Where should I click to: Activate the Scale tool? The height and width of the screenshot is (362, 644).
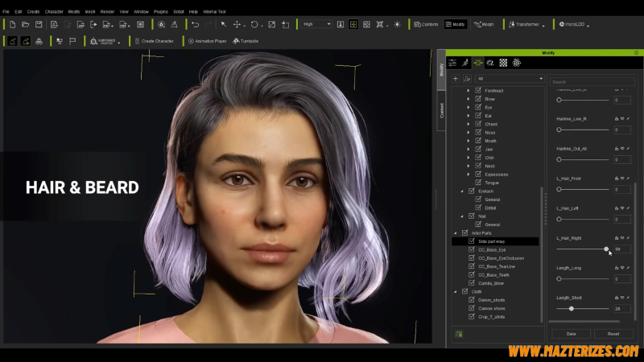click(272, 25)
